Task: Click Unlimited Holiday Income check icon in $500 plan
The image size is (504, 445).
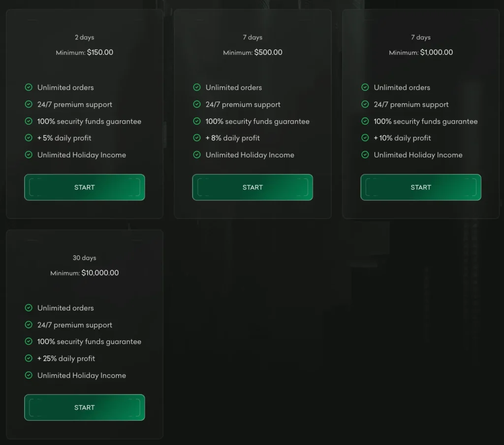Action: (x=197, y=155)
